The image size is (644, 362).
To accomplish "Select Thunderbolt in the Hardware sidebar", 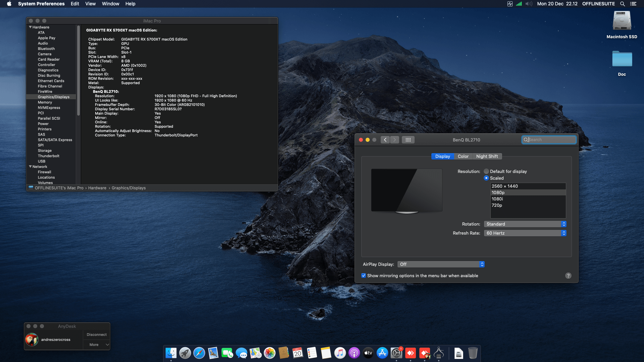I will (49, 156).
